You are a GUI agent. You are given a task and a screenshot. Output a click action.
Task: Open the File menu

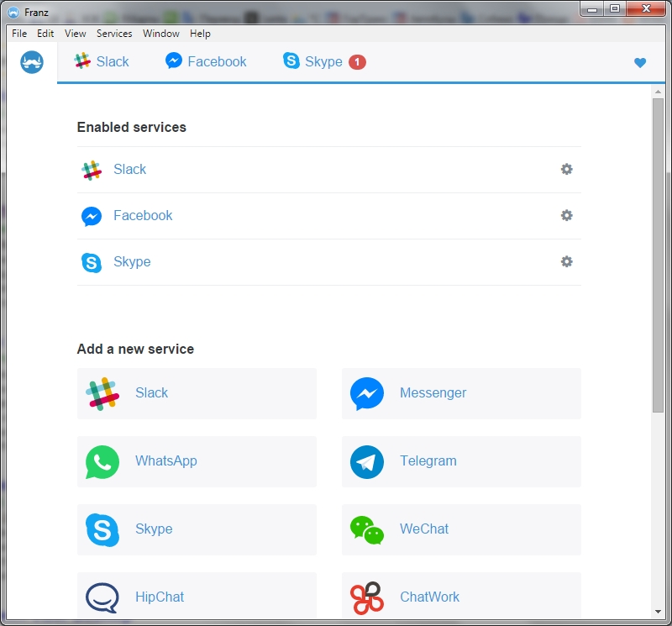coord(19,34)
